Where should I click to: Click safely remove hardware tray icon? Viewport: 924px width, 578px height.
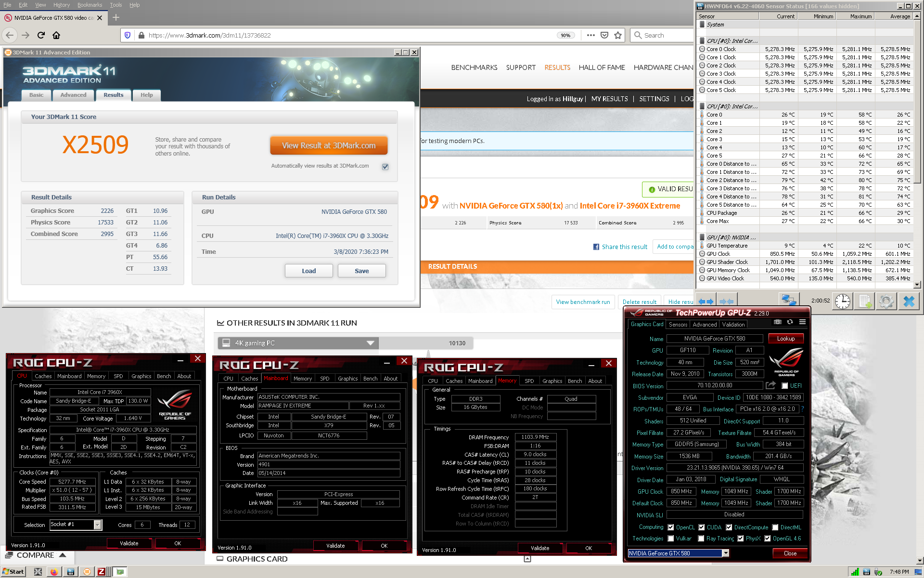(878, 572)
